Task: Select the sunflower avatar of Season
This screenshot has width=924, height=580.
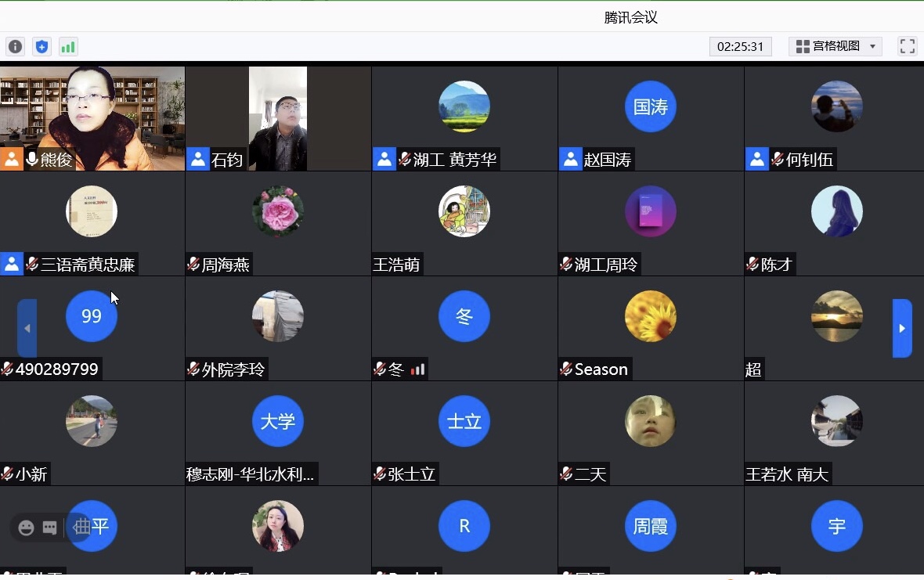Action: point(650,316)
